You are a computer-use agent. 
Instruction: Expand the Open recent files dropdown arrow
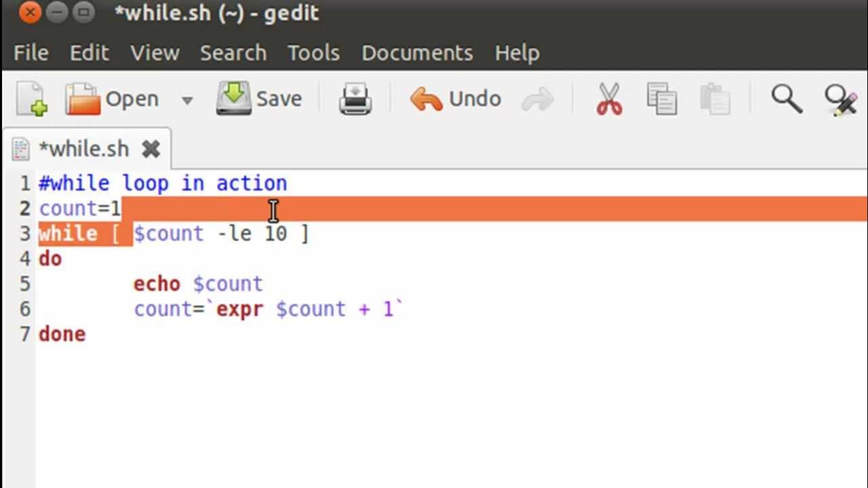pyautogui.click(x=187, y=100)
